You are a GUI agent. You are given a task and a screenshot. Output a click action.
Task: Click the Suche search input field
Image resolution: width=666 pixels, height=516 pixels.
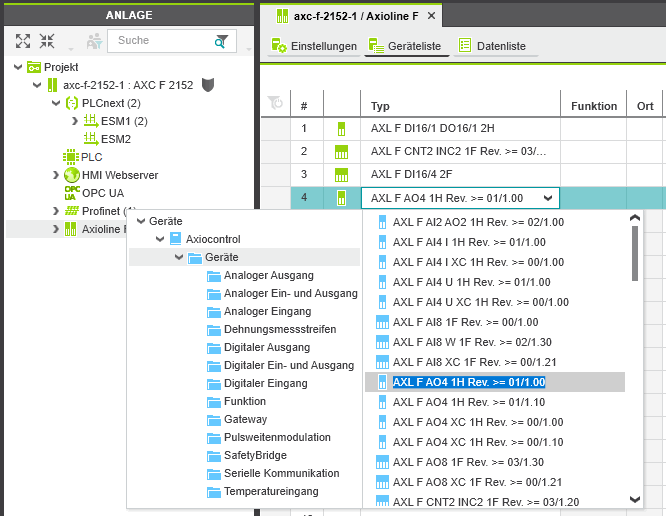(158, 41)
